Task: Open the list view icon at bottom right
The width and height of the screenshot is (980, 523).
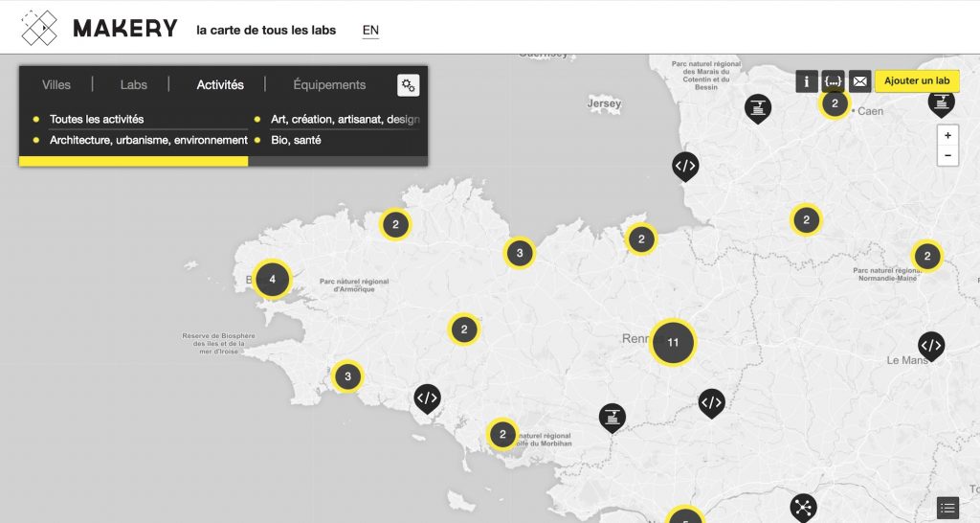Action: coord(948,508)
